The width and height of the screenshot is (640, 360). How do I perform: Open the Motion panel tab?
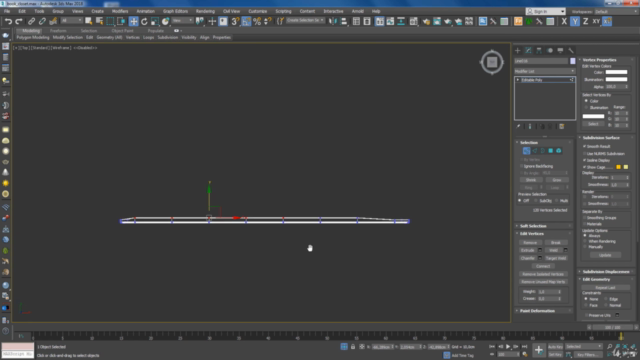tap(550, 51)
